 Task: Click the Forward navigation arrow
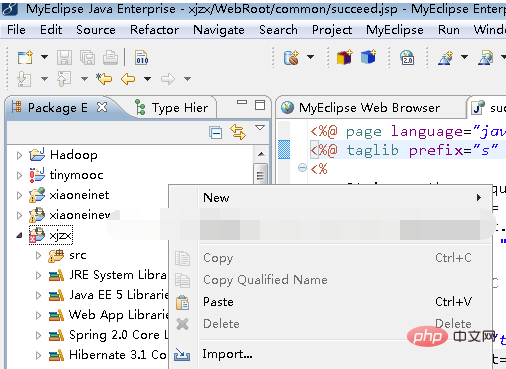(x=168, y=79)
